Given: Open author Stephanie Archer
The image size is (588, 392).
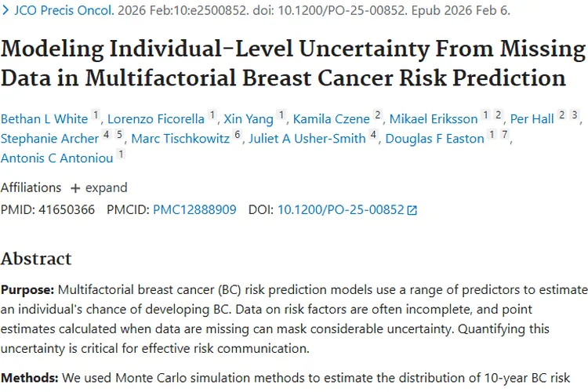Looking at the screenshot, I should point(49,139).
